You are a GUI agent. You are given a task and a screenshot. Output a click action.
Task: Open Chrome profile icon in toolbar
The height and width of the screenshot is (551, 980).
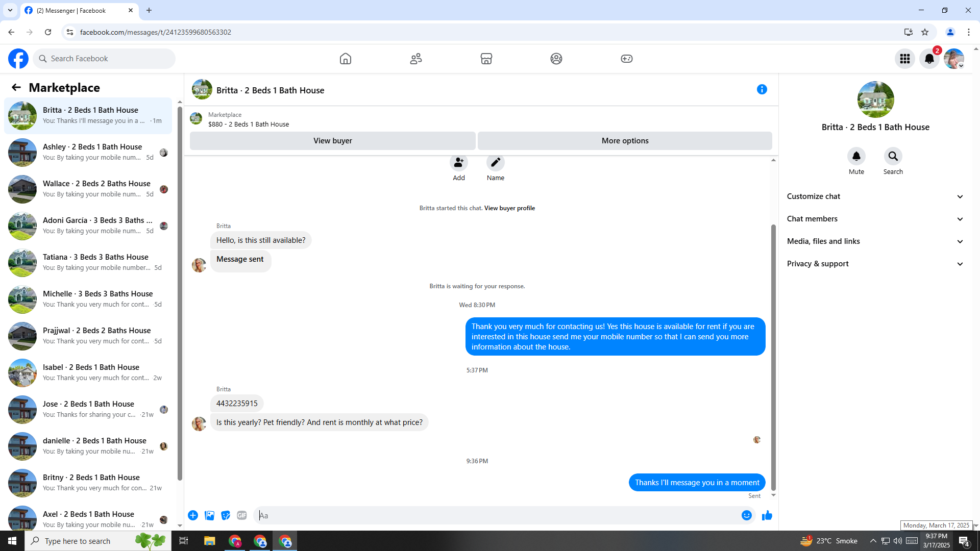click(x=950, y=32)
